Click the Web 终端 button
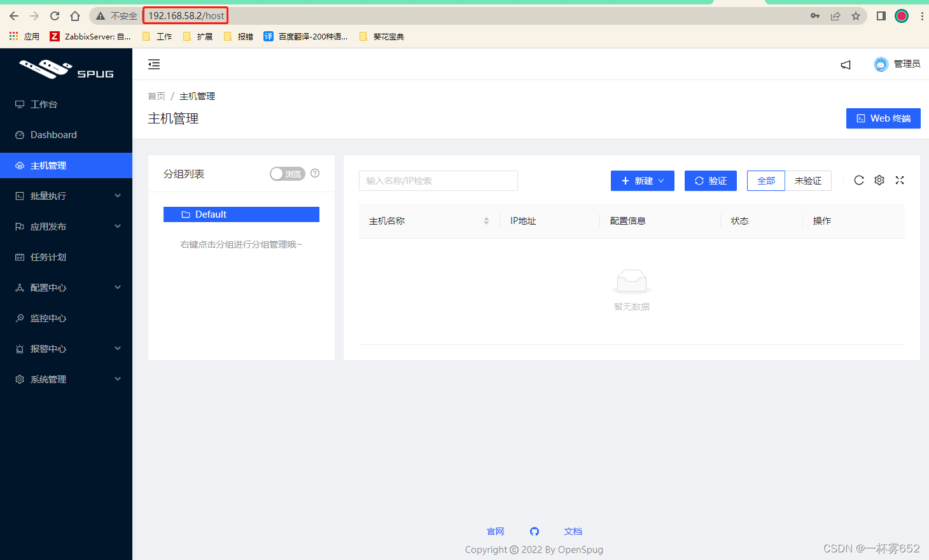The height and width of the screenshot is (560, 929). point(883,118)
